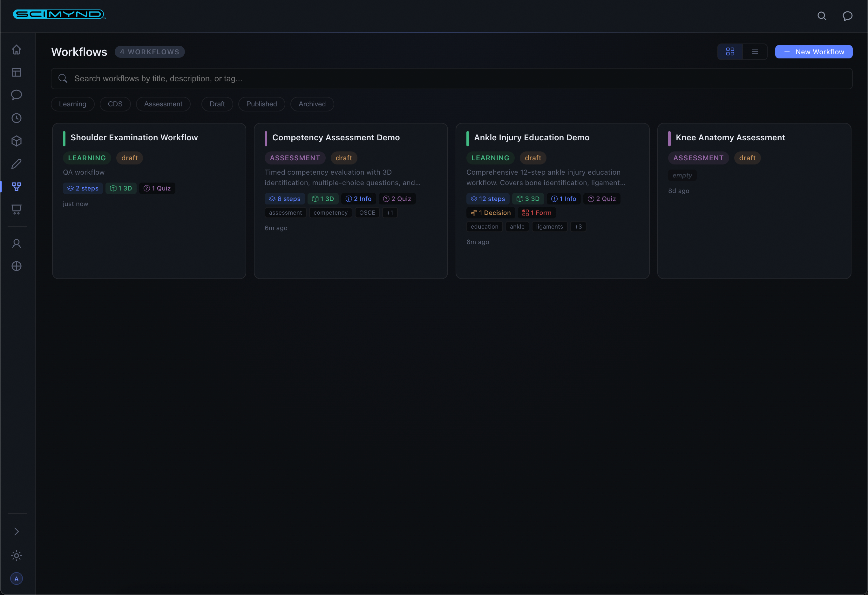Screen dimensions: 868x595
Task: Select the Published filter tab
Action: (261, 104)
